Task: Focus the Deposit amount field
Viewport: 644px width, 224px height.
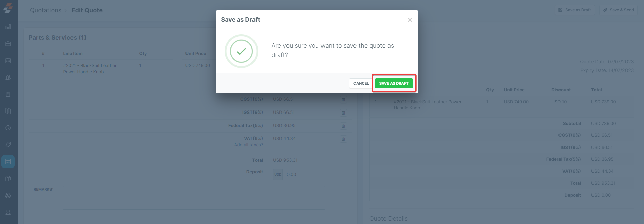Action: (303, 174)
